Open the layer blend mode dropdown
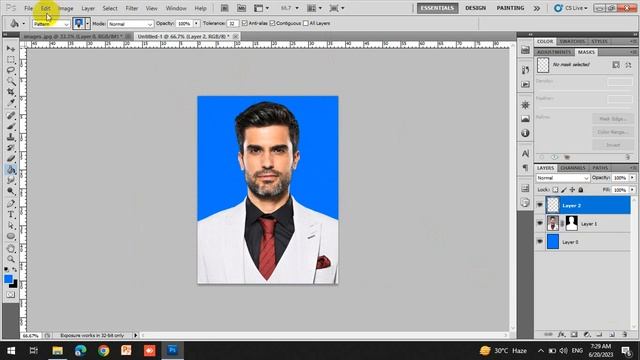640x360 pixels. coord(562,178)
